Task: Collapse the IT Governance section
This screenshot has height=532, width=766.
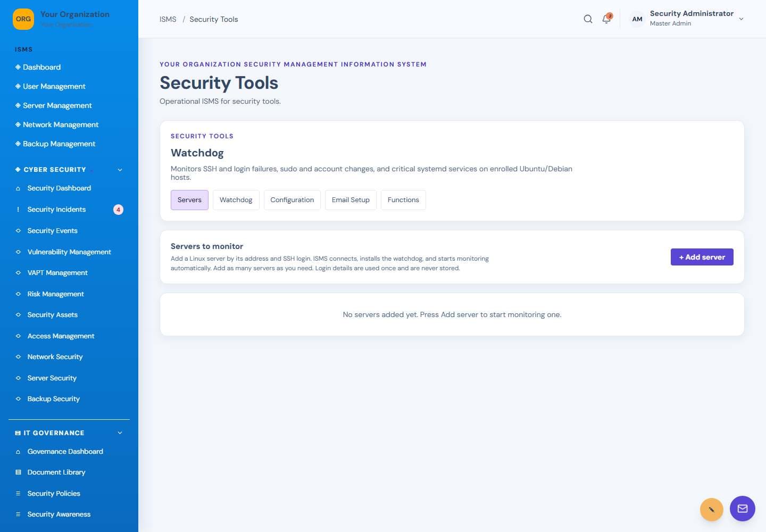Action: (120, 433)
